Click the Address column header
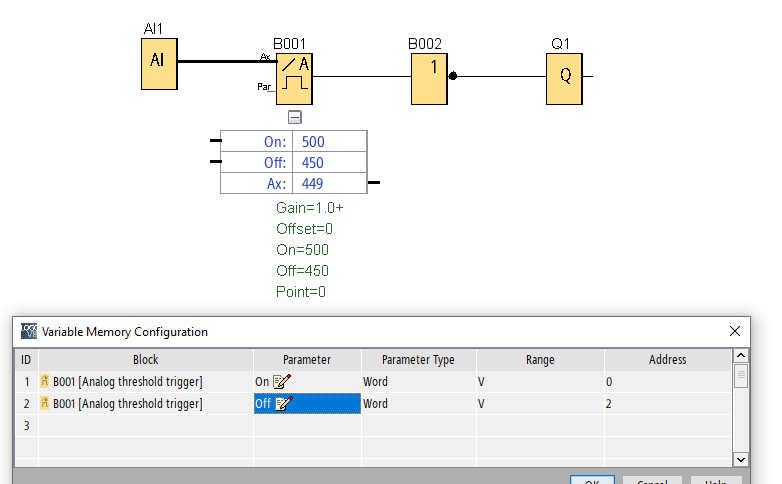The image size is (782, 484). click(667, 360)
